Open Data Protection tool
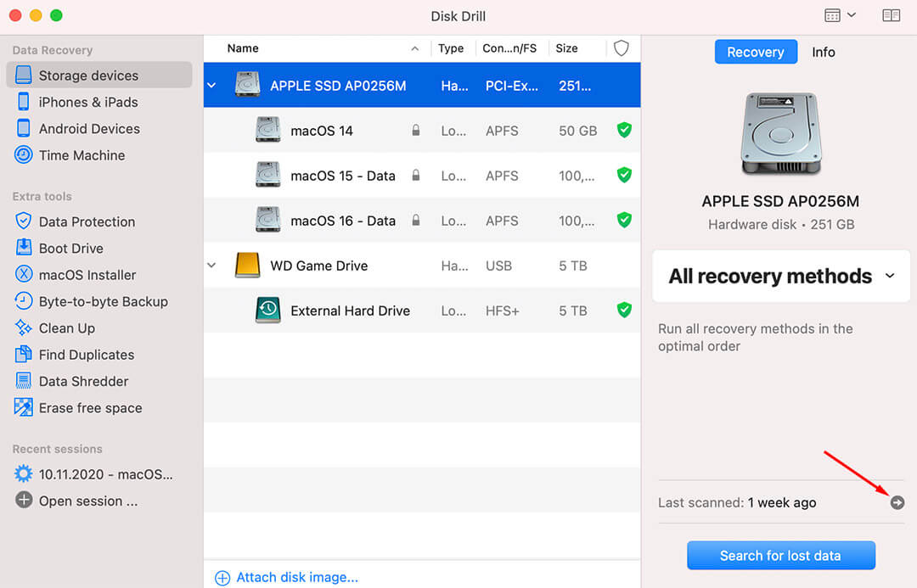 (x=87, y=222)
